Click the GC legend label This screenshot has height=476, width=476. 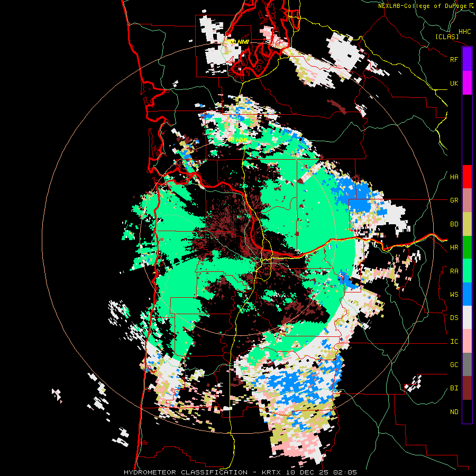click(x=454, y=365)
